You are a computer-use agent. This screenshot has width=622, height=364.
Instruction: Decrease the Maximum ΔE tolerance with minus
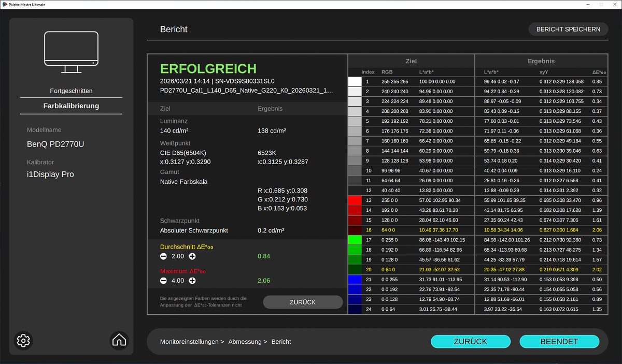163,281
